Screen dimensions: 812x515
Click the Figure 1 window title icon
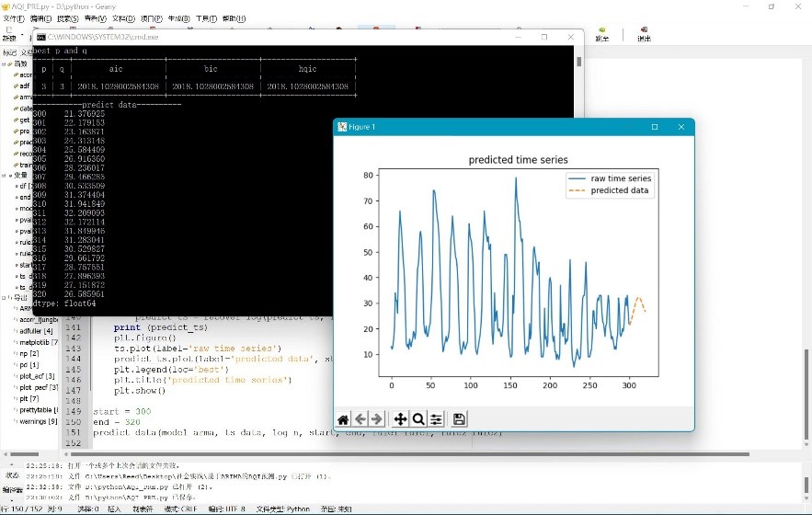point(342,127)
